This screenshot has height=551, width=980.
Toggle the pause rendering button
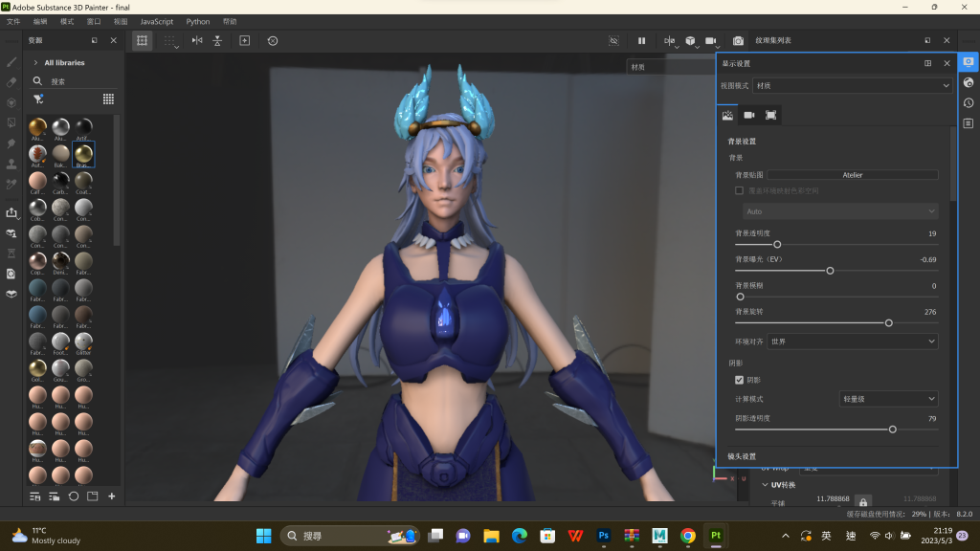(x=641, y=40)
